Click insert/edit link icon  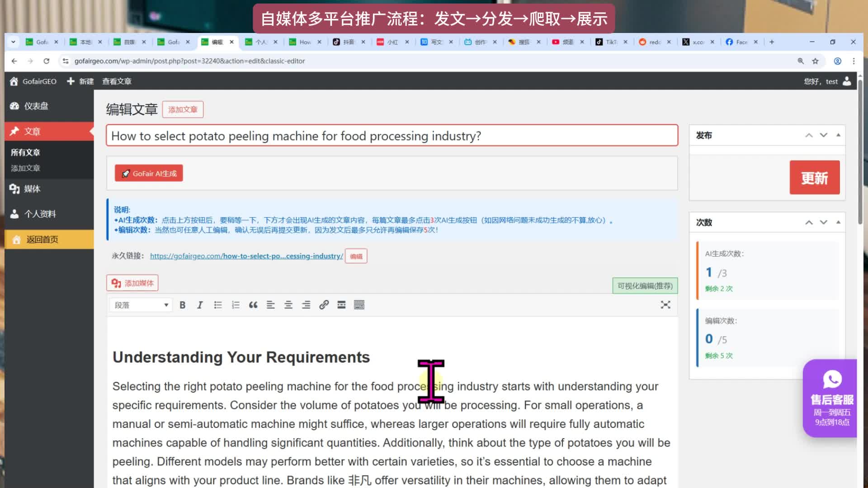point(324,305)
